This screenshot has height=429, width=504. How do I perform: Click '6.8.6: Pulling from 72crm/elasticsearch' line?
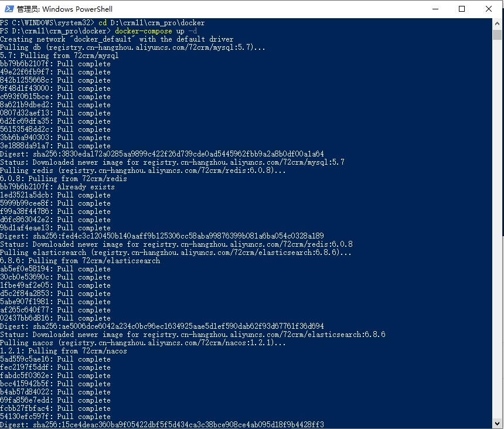[x=80, y=261]
